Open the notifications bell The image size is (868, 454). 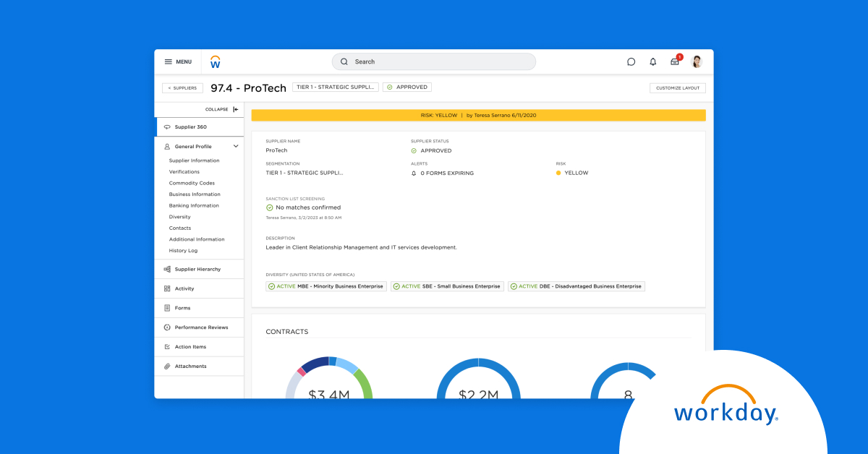click(x=652, y=62)
